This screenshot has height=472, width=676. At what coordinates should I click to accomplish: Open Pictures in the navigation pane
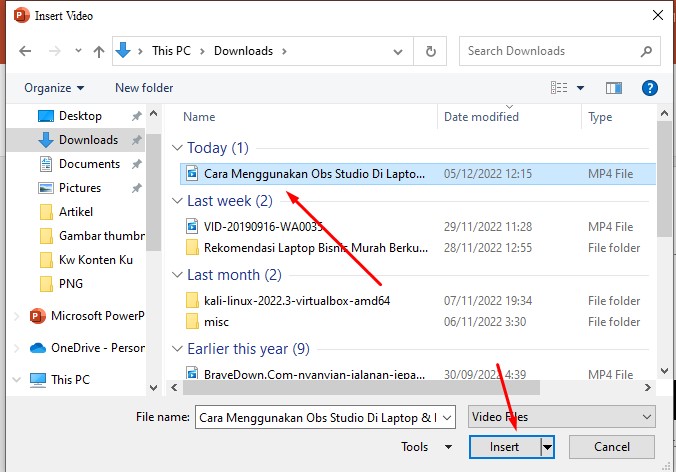pos(80,188)
